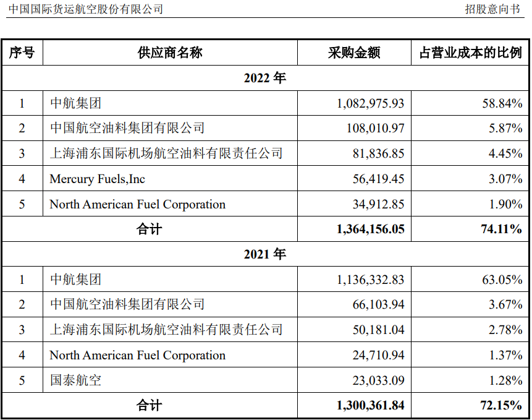Viewport: 532px width, 420px height.
Task: Select 中国航空油料集团有限公司 in the 2021 section
Action: click(127, 304)
